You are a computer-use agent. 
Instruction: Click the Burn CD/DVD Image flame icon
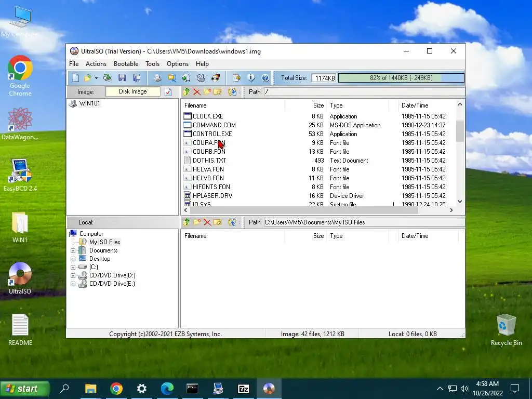click(x=216, y=78)
